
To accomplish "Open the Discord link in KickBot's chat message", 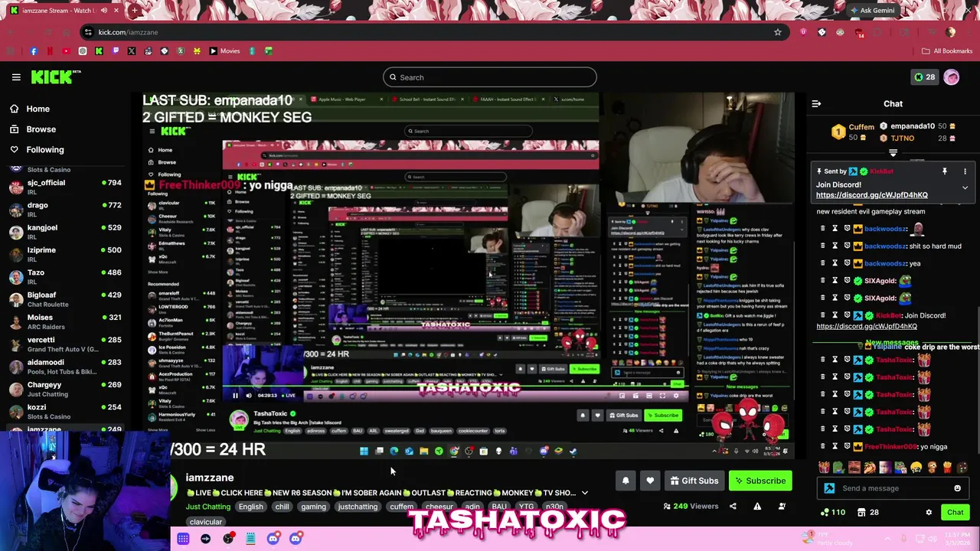I will point(866,326).
